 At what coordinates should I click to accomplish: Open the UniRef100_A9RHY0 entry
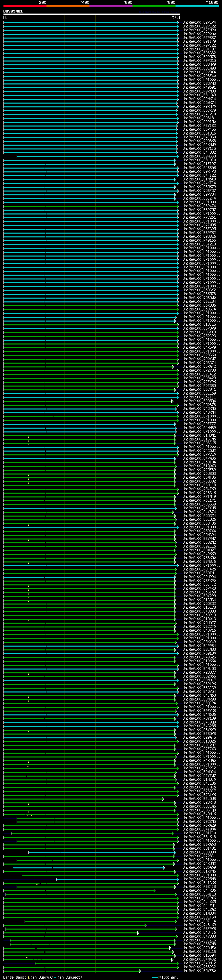tap(199, 106)
